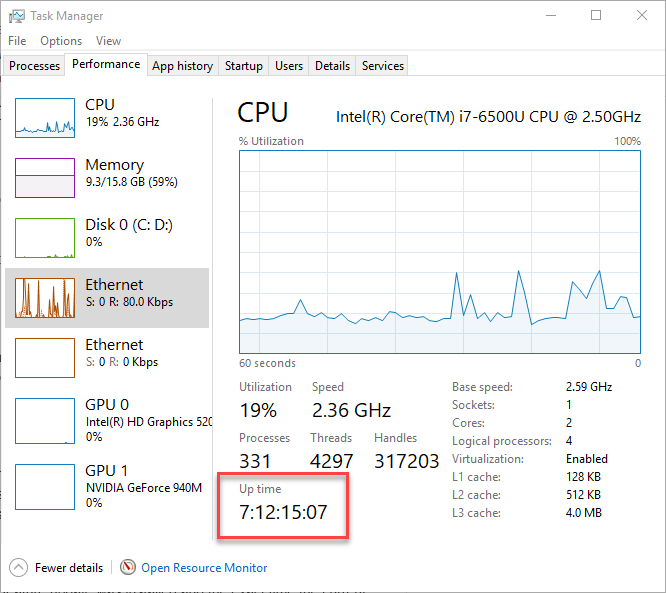Click the CPU utilization graph area

tap(440, 252)
